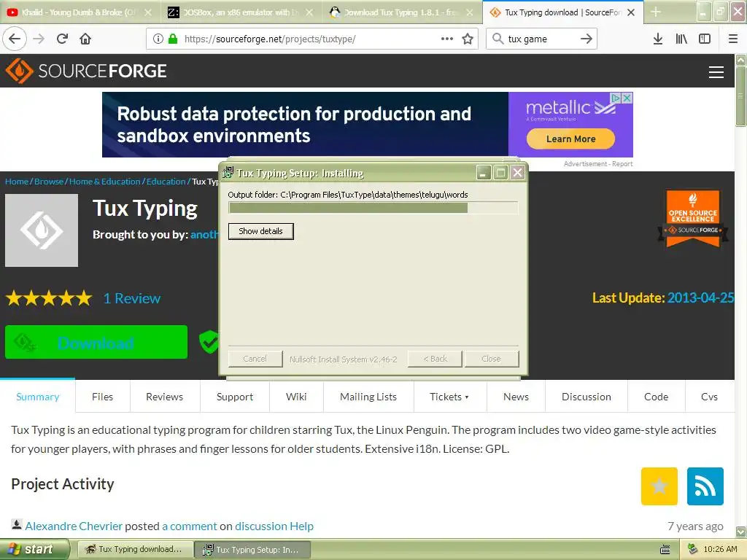Click Learn More in the advertisement

coord(570,139)
